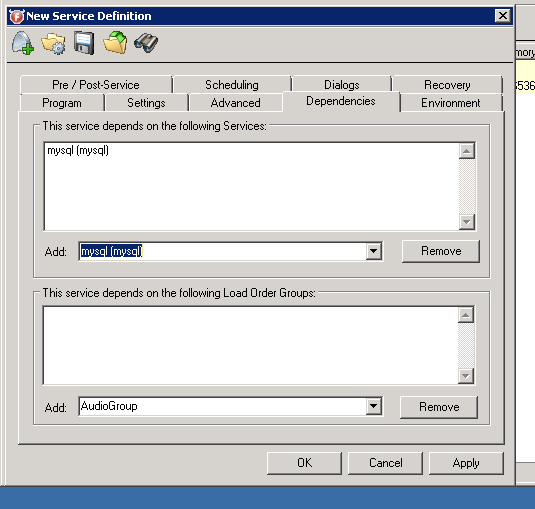Click the Apply button
Image resolution: width=535 pixels, height=509 pixels.
pyautogui.click(x=466, y=463)
